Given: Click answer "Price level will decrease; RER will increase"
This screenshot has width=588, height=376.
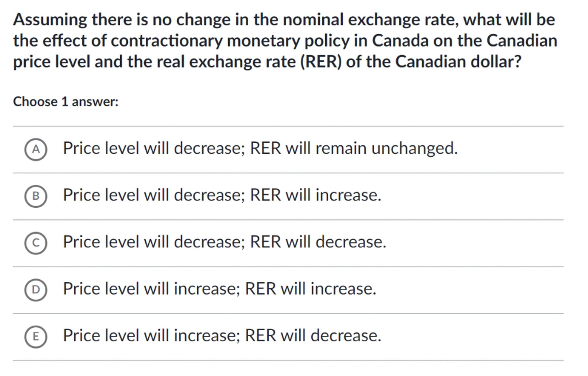Looking at the screenshot, I should [x=222, y=195].
